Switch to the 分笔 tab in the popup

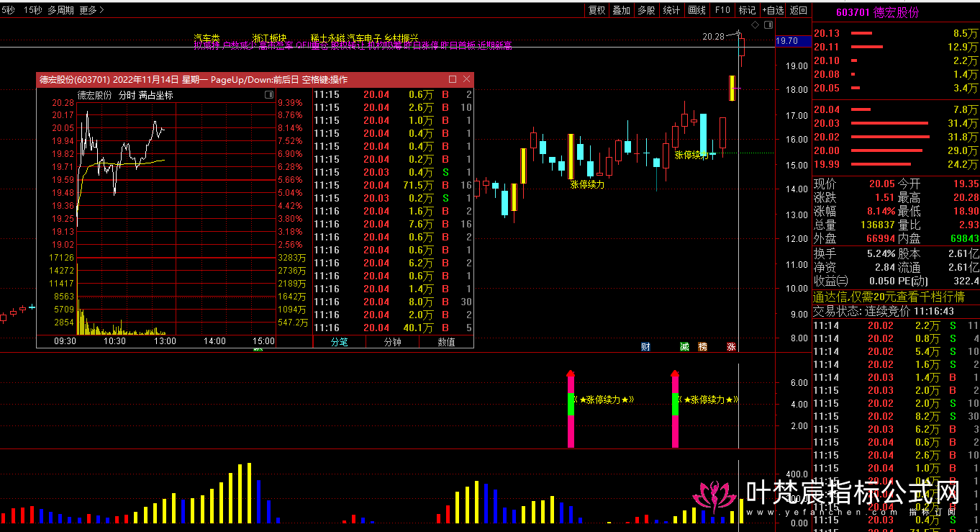tap(340, 342)
